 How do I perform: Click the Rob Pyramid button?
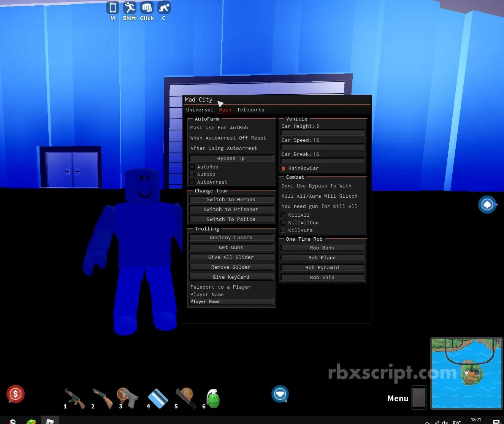(323, 268)
